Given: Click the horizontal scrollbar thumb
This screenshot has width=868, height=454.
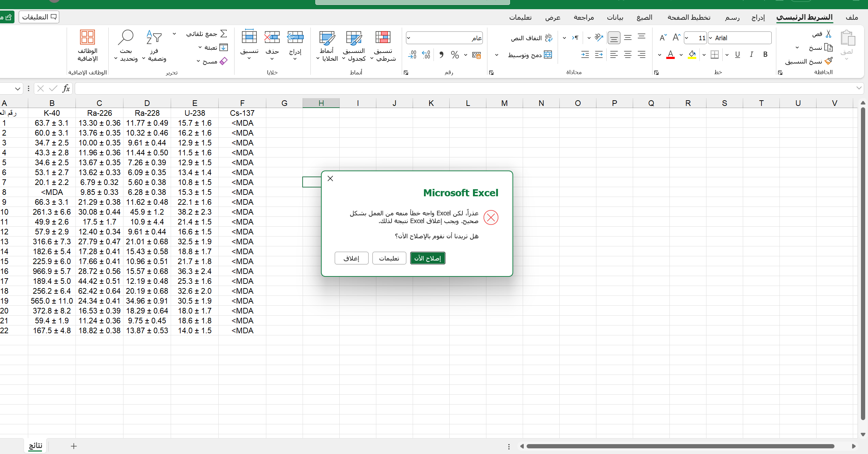Looking at the screenshot, I should 680,446.
